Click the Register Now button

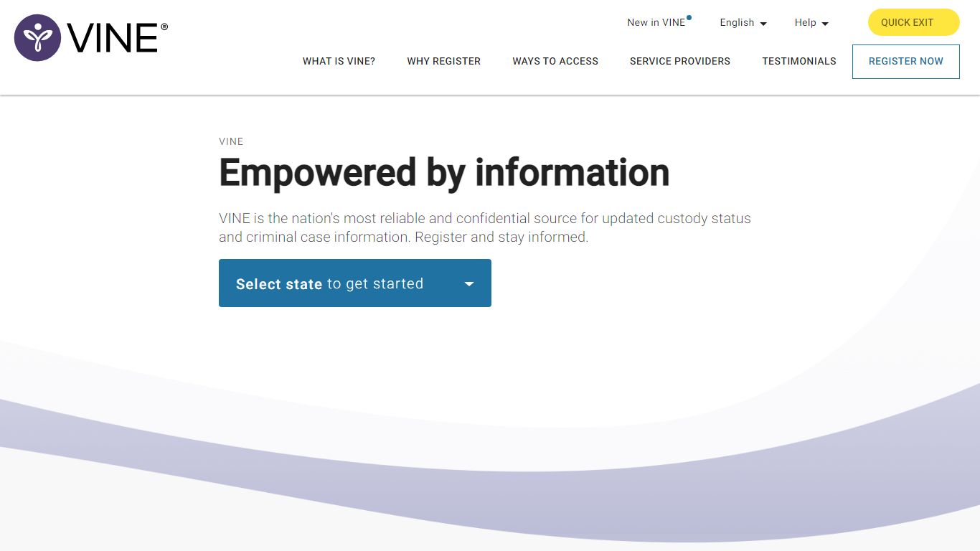(905, 62)
